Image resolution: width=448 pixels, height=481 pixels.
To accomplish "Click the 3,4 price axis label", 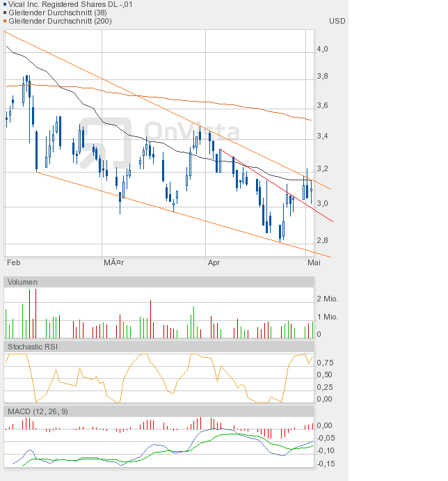I will coord(322,136).
